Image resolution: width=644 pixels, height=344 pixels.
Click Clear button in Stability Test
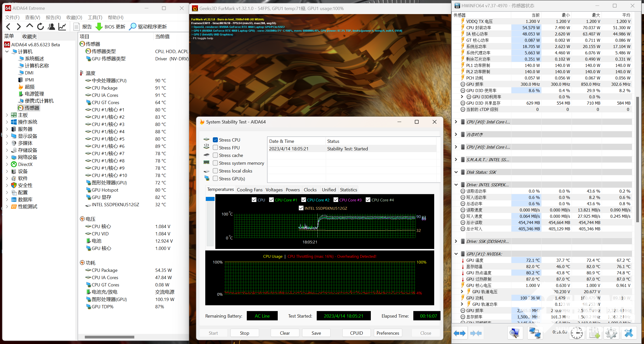pos(285,333)
